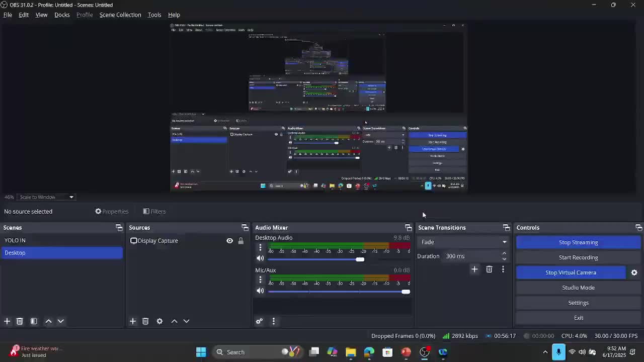Screen dimensions: 644x362
Task: Remove the selected source using trash icon
Action: pos(145,321)
